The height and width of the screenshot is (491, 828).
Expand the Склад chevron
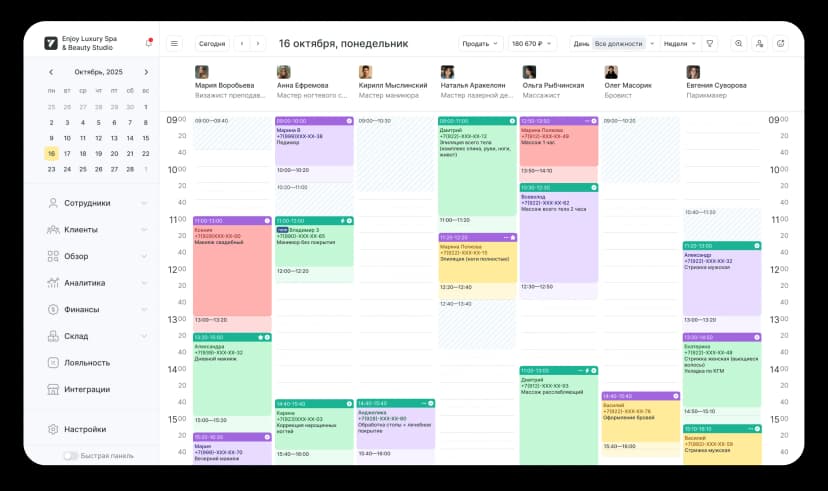click(x=144, y=336)
